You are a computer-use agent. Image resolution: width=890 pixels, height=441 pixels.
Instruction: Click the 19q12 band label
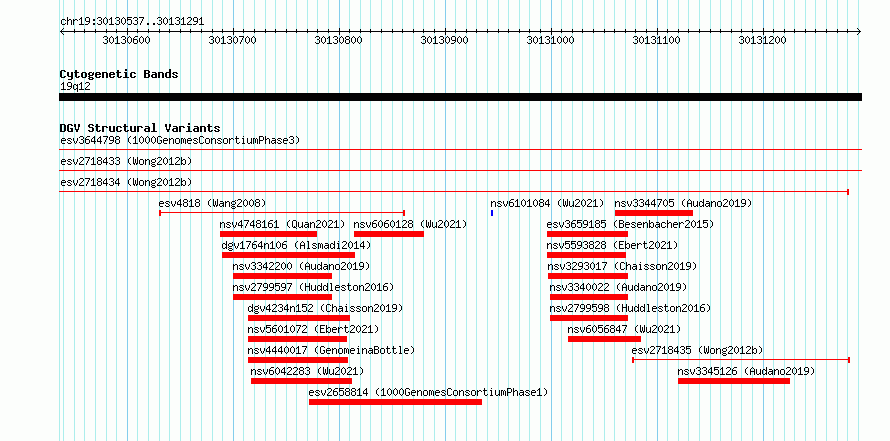pos(75,86)
